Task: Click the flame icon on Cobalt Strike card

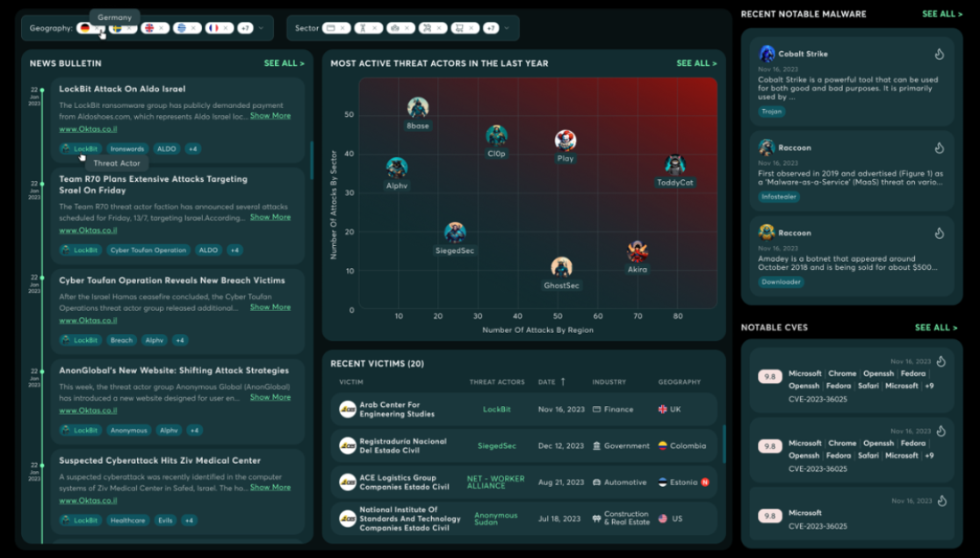Action: click(x=940, y=54)
